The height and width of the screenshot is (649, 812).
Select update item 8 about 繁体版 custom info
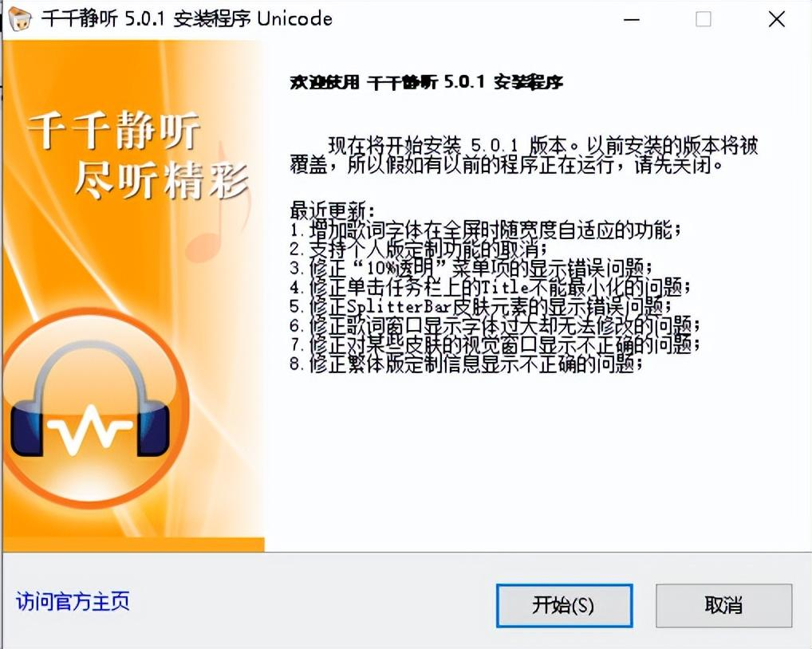[x=466, y=364]
